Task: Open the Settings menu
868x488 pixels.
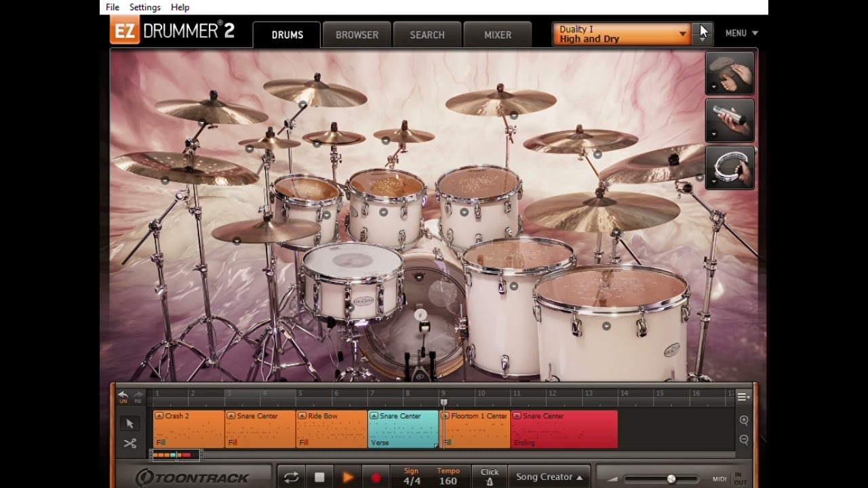Action: 145,7
